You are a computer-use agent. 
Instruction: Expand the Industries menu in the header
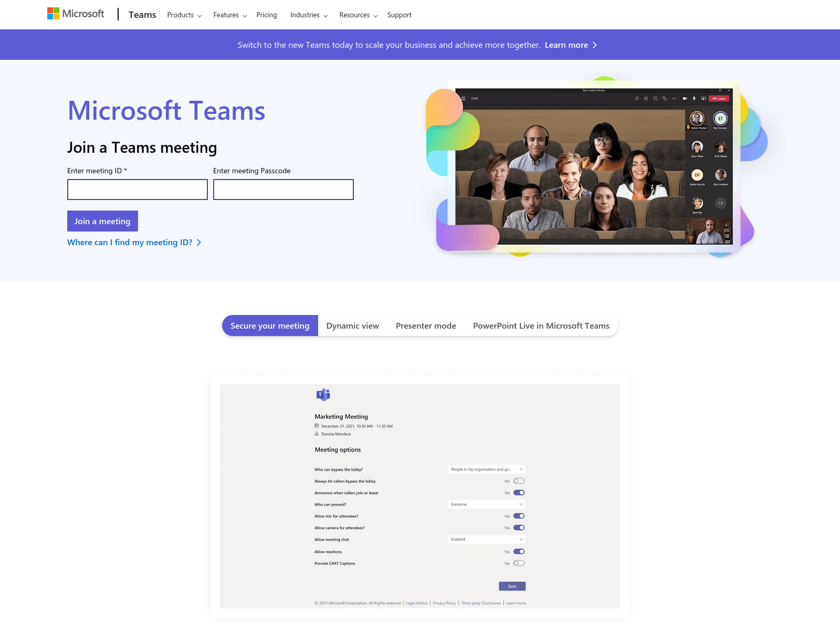pos(309,15)
